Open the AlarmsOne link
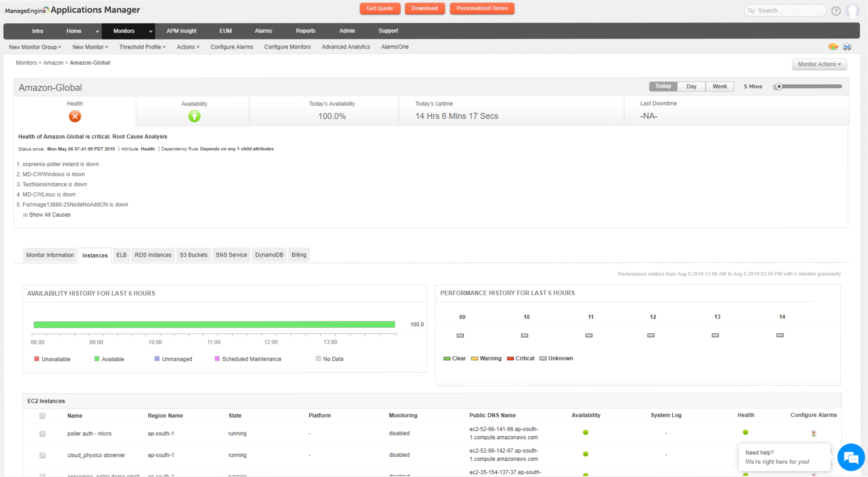The height and width of the screenshot is (477, 868). 395,47
